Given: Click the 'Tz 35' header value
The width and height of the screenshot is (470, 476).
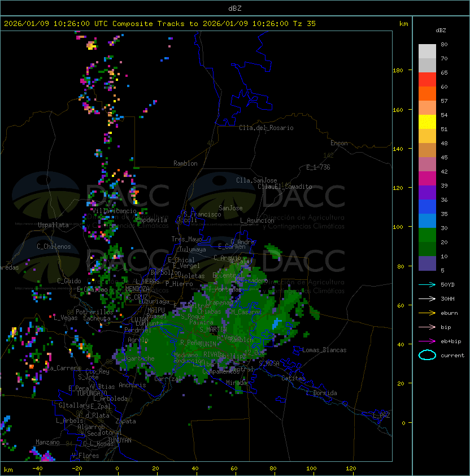Looking at the screenshot, I should (x=304, y=24).
